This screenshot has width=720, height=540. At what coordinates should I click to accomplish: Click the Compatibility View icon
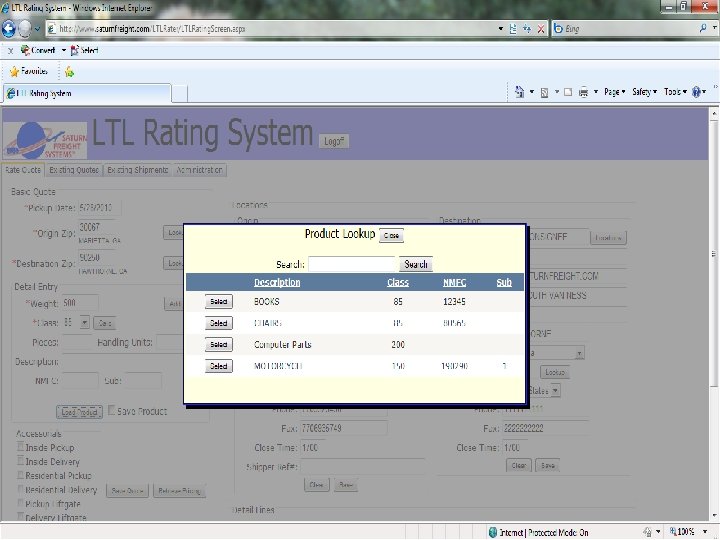513,29
